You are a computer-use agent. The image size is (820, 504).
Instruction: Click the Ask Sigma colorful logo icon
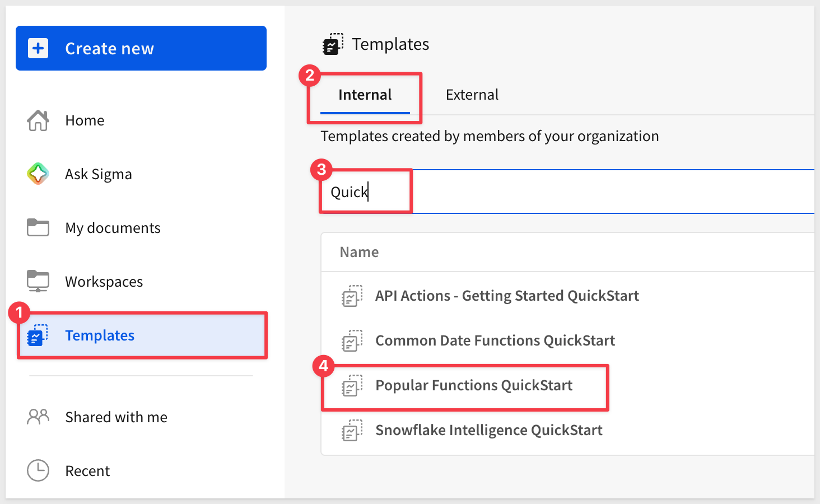[x=38, y=174]
